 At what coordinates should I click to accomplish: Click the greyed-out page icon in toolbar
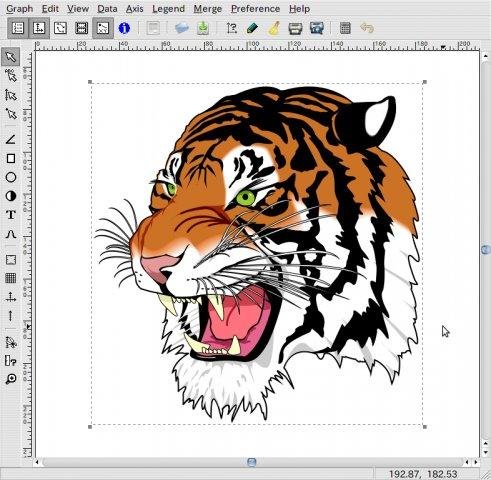click(x=153, y=28)
